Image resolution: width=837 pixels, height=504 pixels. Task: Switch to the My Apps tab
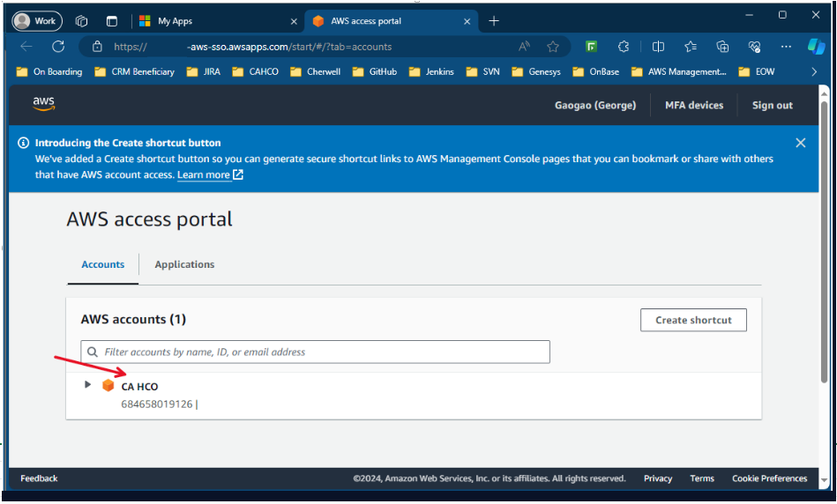click(x=213, y=21)
